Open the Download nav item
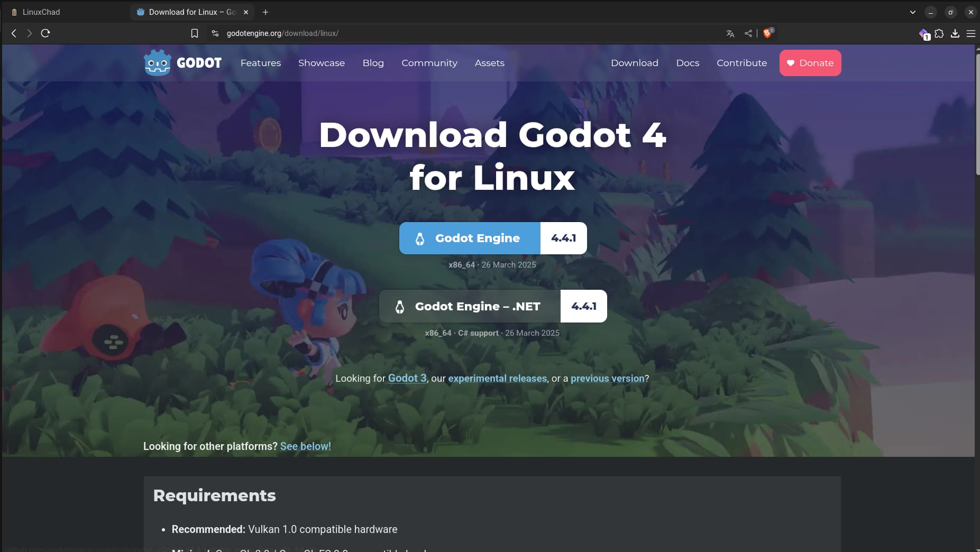The image size is (980, 552). click(x=635, y=63)
